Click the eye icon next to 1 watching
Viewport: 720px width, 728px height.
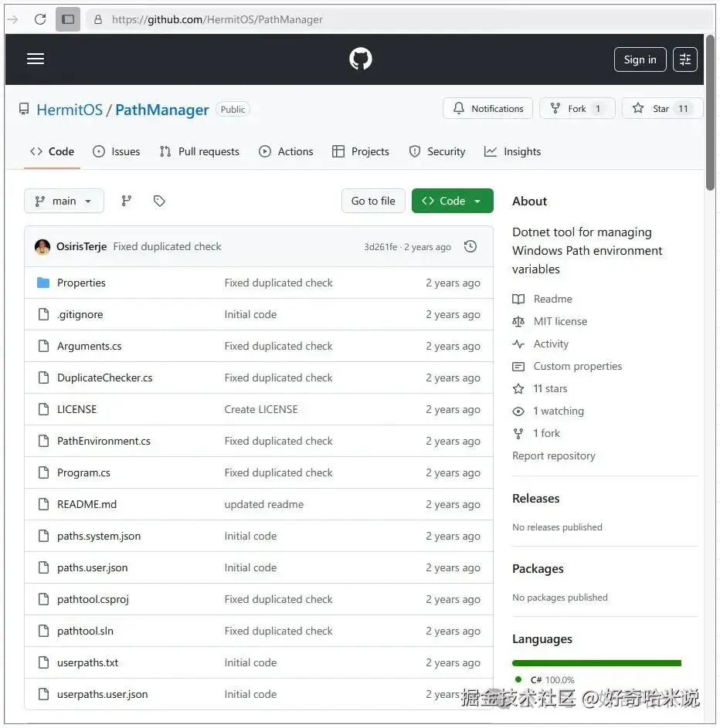point(518,411)
